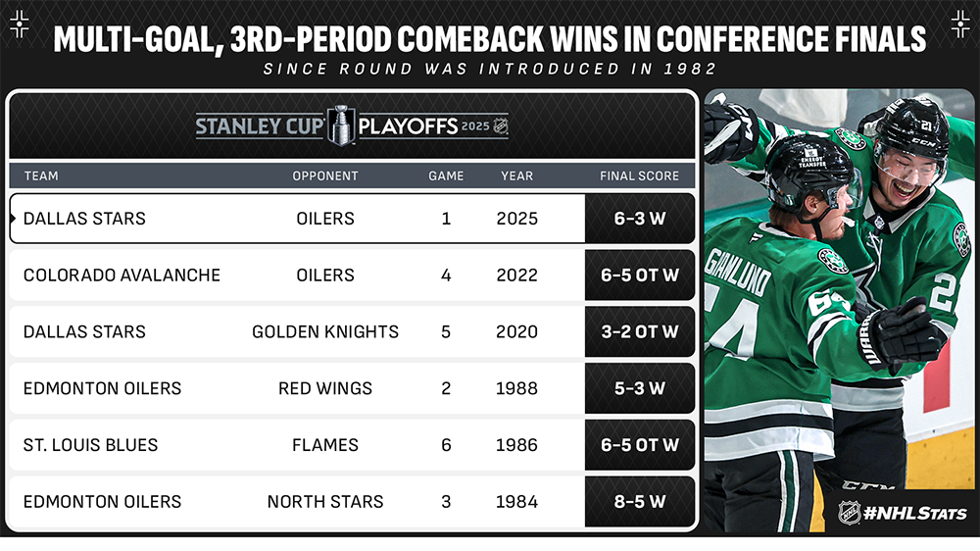Click the small NHL logo after 2025
980x551 pixels.
(501, 125)
